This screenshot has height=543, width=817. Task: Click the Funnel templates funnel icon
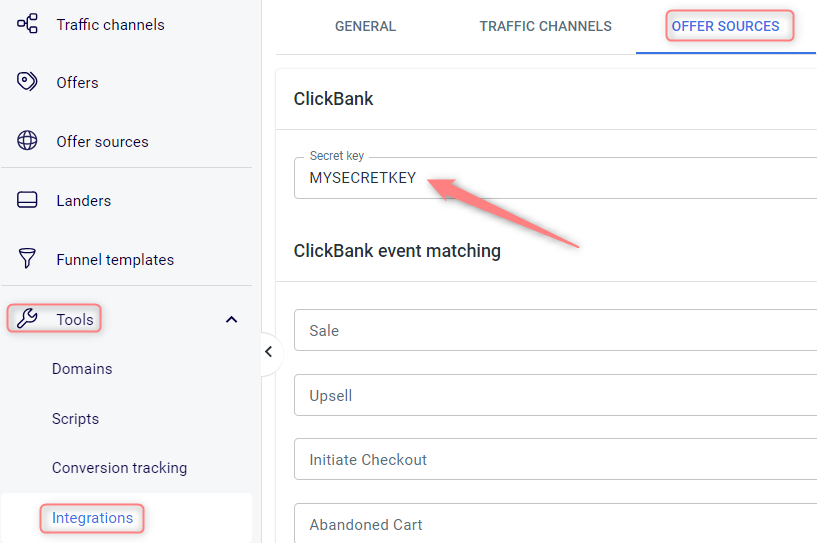27,258
